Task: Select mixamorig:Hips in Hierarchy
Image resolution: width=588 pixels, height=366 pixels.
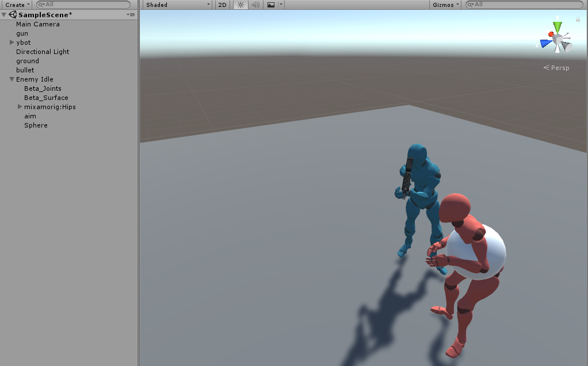Action: click(x=50, y=107)
